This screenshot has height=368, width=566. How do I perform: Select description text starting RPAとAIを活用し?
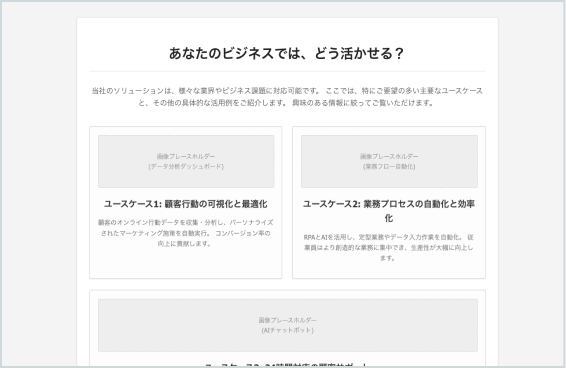(389, 247)
